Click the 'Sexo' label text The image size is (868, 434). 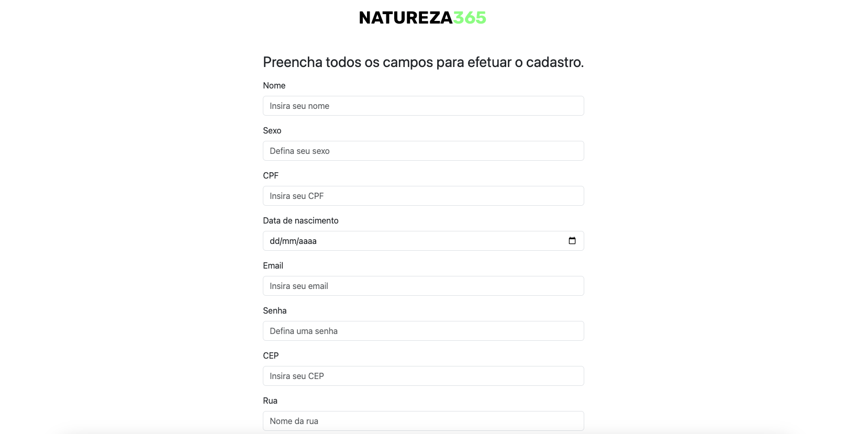tap(272, 130)
